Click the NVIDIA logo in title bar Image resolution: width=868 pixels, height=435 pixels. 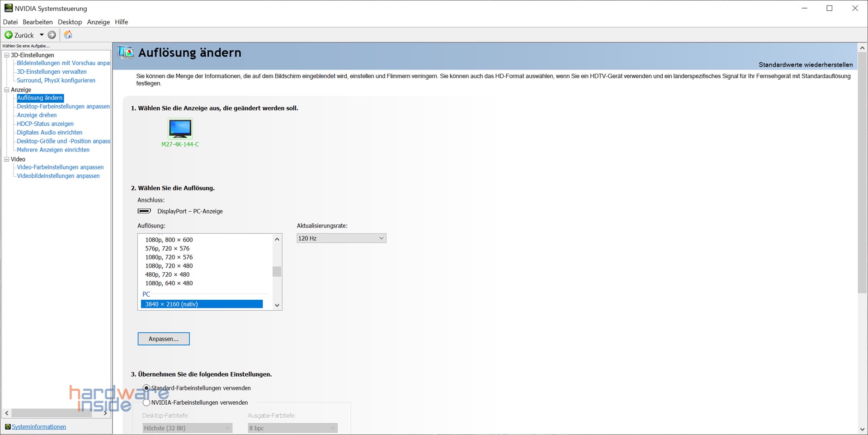point(8,8)
